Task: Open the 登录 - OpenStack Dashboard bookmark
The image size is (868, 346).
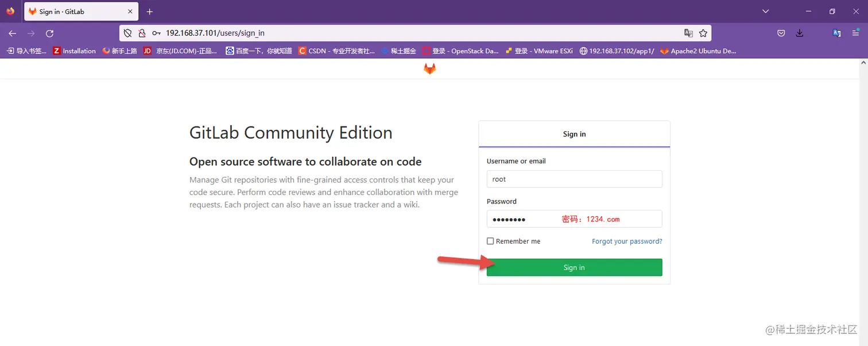Action: 460,51
